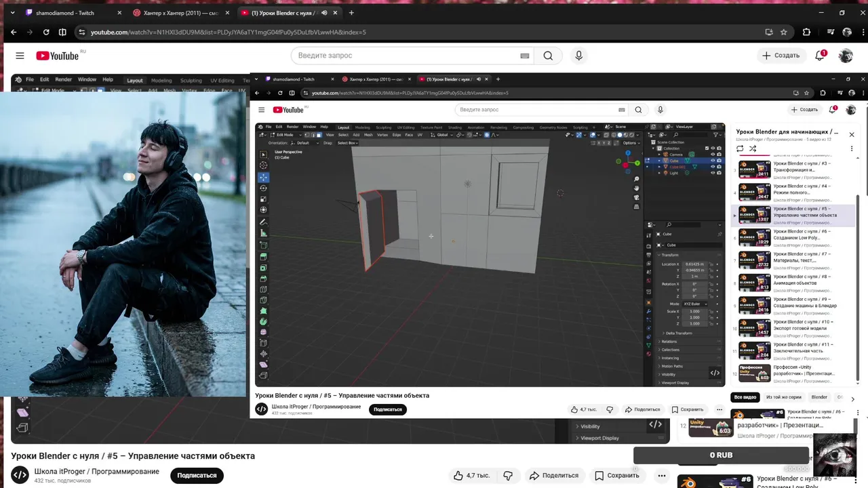Open the YouTube guide hamburger menu in main header

20,56
